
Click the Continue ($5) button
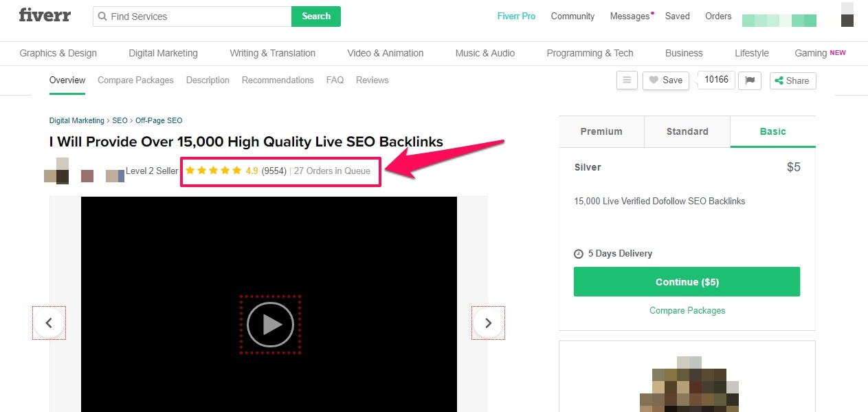pos(687,282)
